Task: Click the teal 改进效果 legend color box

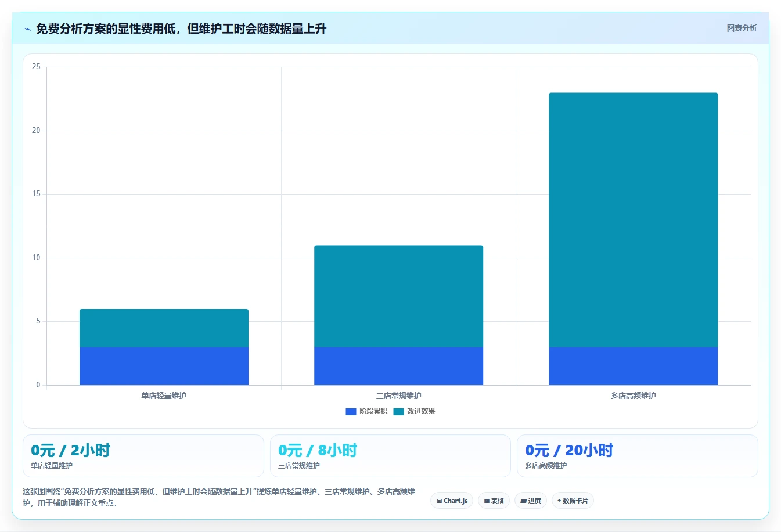Action: [398, 411]
